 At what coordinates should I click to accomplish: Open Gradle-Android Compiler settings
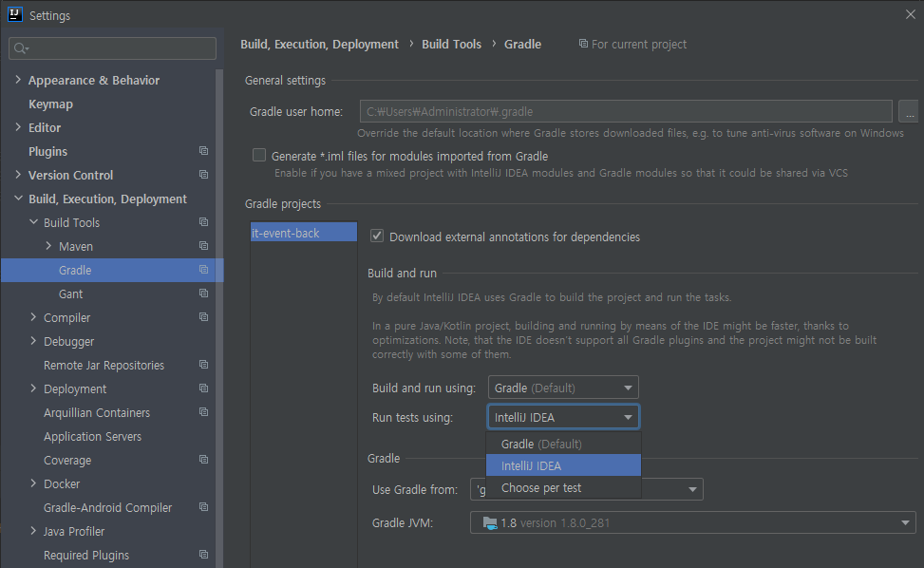(108, 507)
